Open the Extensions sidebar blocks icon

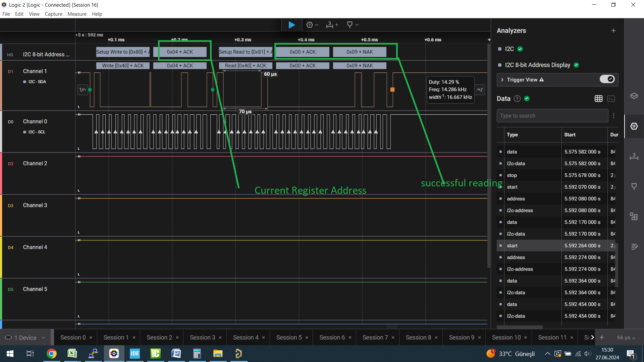(634, 217)
